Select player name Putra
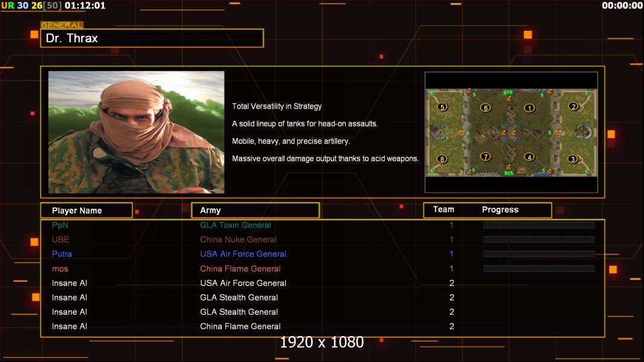This screenshot has height=362, width=644. (62, 254)
